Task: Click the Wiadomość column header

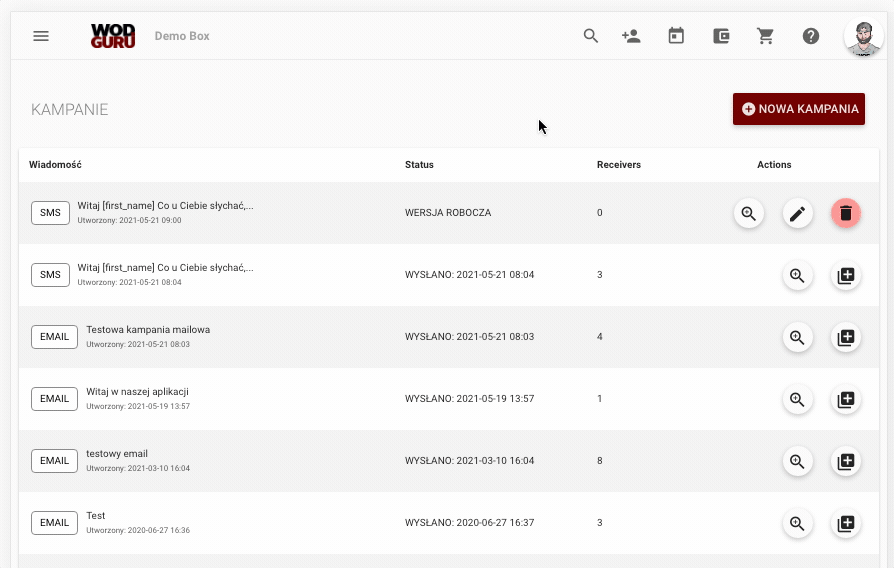Action: click(55, 165)
